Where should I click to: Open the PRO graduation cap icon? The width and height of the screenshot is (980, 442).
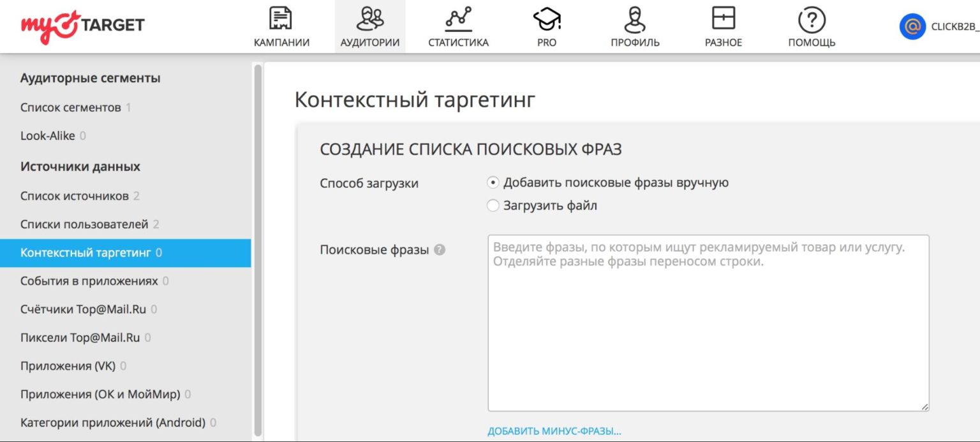[547, 19]
